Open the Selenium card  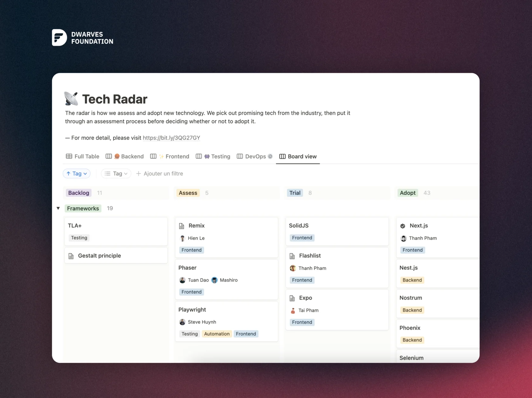point(438,357)
